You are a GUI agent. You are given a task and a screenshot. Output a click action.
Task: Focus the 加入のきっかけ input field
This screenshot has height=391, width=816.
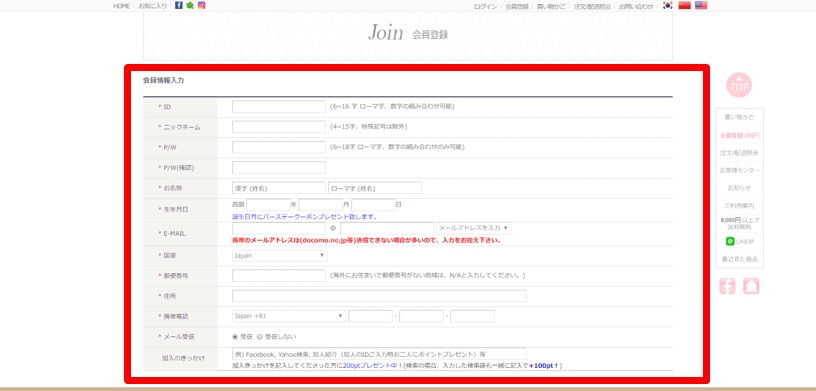tap(379, 354)
